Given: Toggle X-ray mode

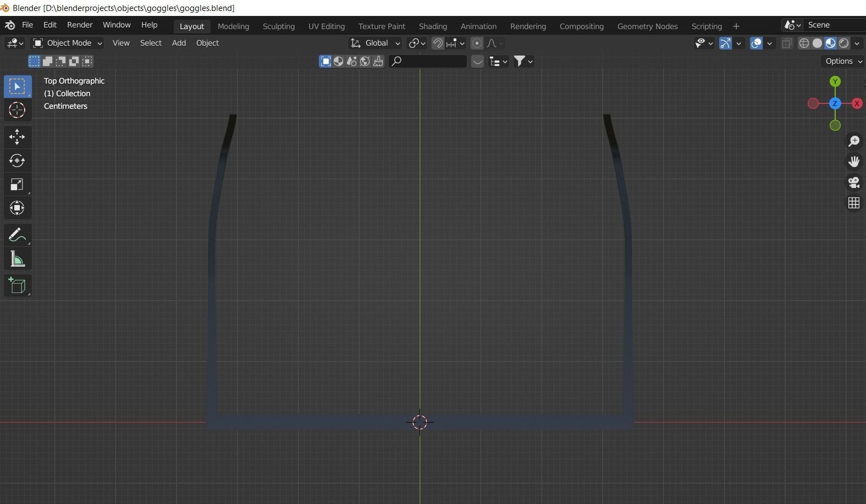Looking at the screenshot, I should [787, 43].
